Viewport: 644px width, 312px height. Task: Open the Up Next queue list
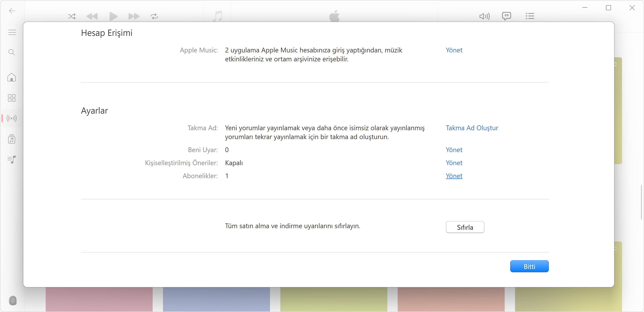click(x=530, y=16)
